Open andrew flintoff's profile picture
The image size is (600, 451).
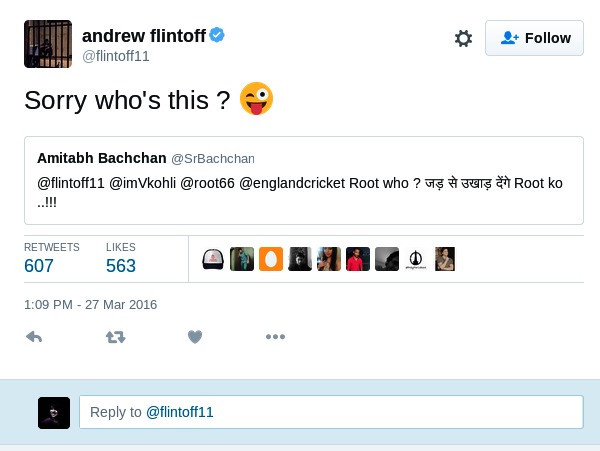click(x=48, y=43)
